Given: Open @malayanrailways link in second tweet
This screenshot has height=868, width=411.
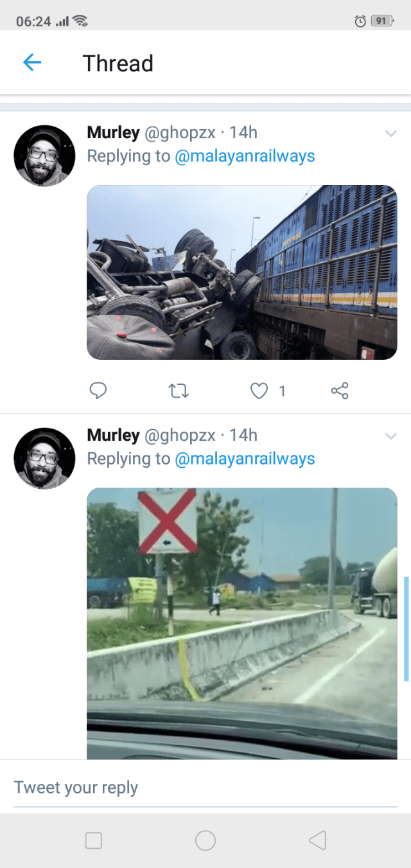Looking at the screenshot, I should click(245, 459).
